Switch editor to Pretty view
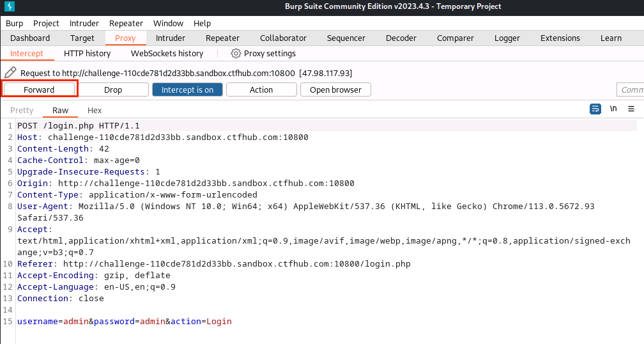 click(22, 110)
